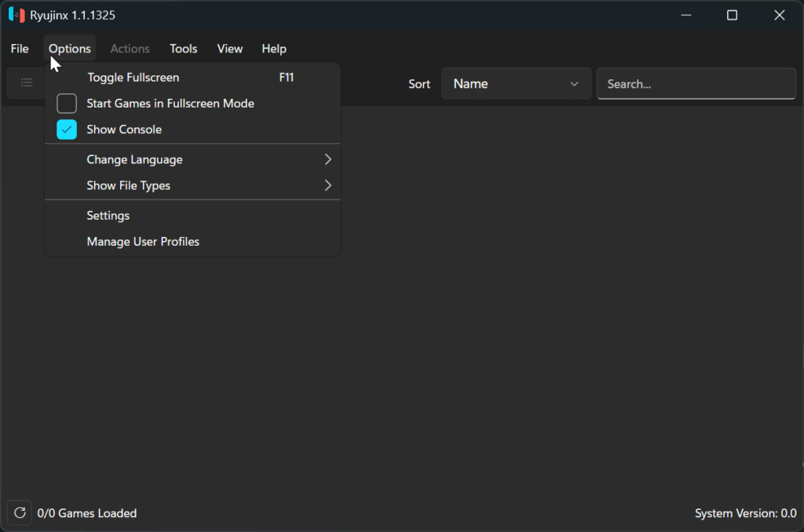Expand the Show File Types submenu
Image resolution: width=804 pixels, height=532 pixels.
[x=193, y=185]
